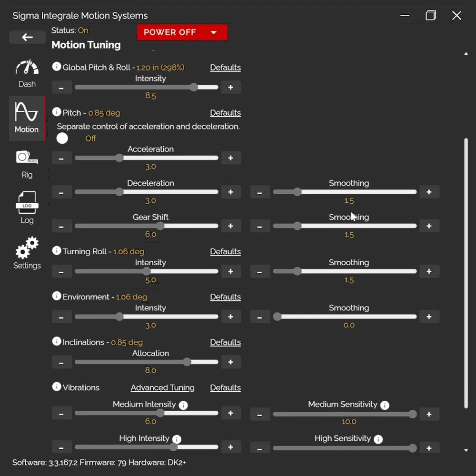This screenshot has height=476, width=476.
Task: Decrease Gear Shift value with minus button
Action: (x=61, y=226)
